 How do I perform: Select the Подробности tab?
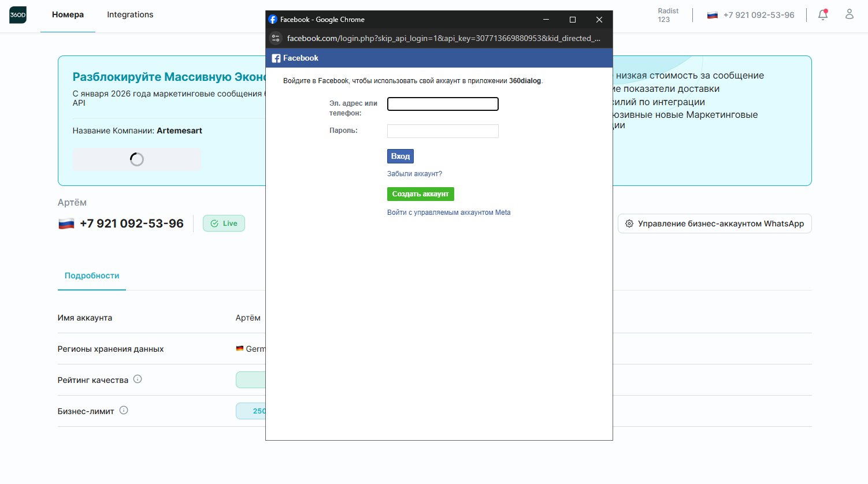click(92, 276)
